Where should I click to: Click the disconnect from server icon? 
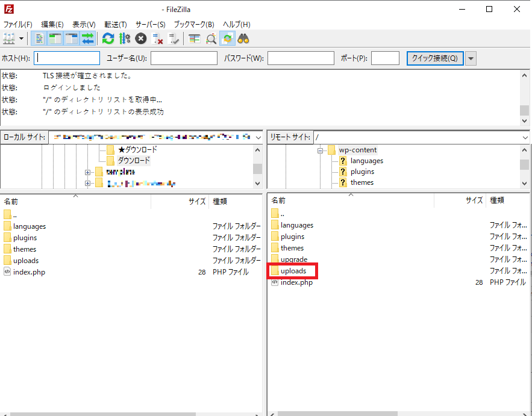(158, 39)
